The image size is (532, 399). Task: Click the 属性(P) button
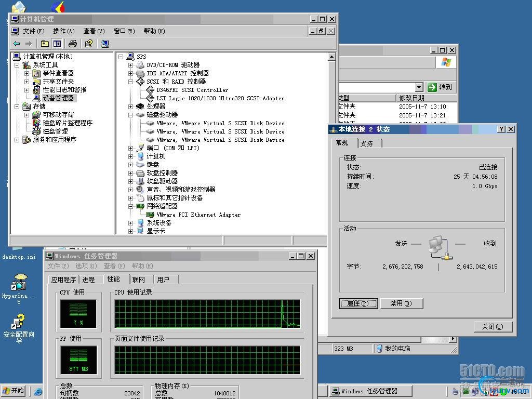(x=358, y=303)
